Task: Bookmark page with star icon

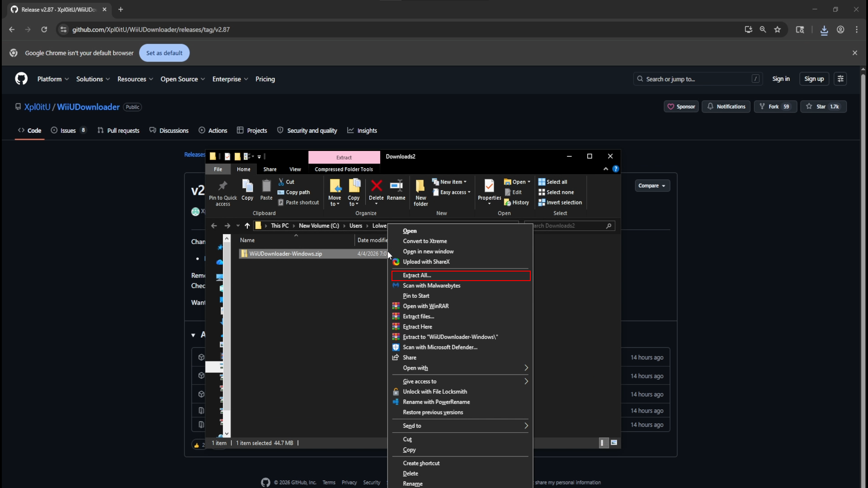Action: (778, 29)
